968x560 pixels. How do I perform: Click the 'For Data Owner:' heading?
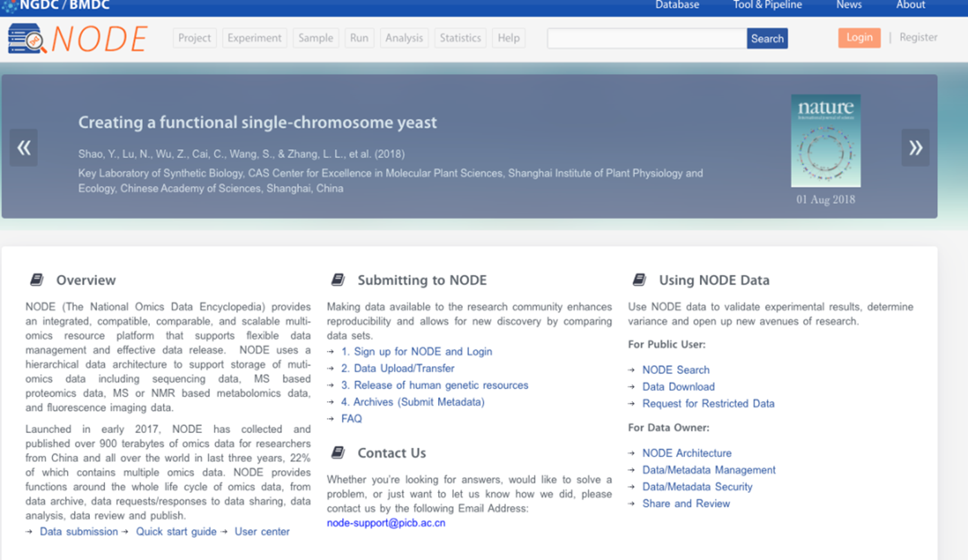click(669, 427)
